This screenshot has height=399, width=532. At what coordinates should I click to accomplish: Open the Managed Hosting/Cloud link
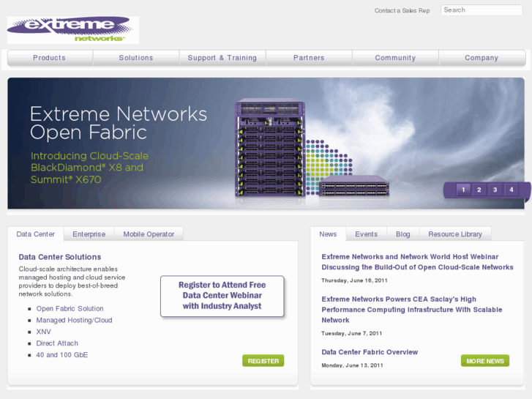pyautogui.click(x=75, y=320)
